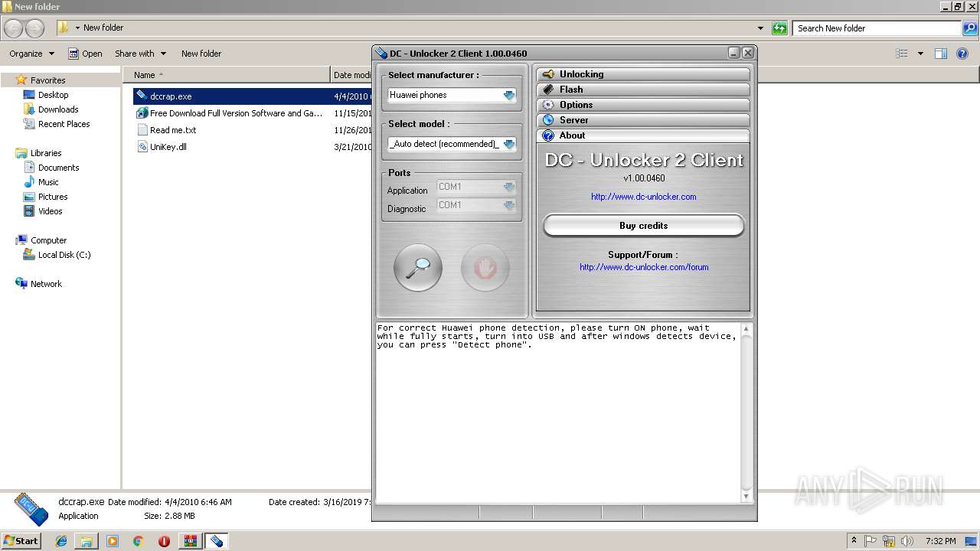Click Open in the Explorer toolbar
This screenshot has width=980, height=551.
(x=85, y=54)
